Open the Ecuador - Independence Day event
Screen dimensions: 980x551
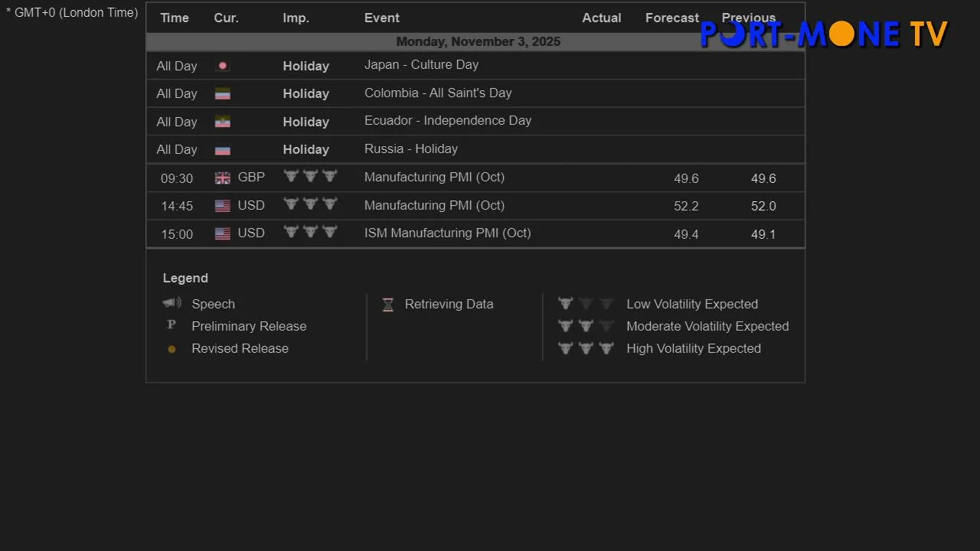[x=448, y=121]
